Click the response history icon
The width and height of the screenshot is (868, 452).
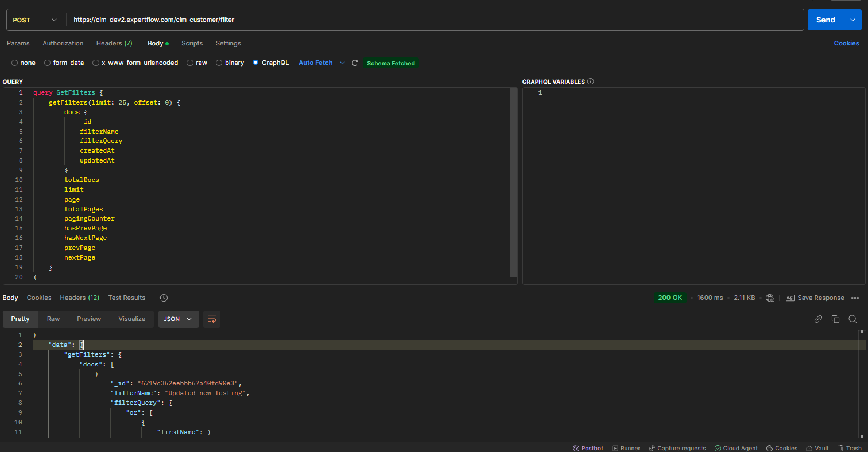point(164,298)
